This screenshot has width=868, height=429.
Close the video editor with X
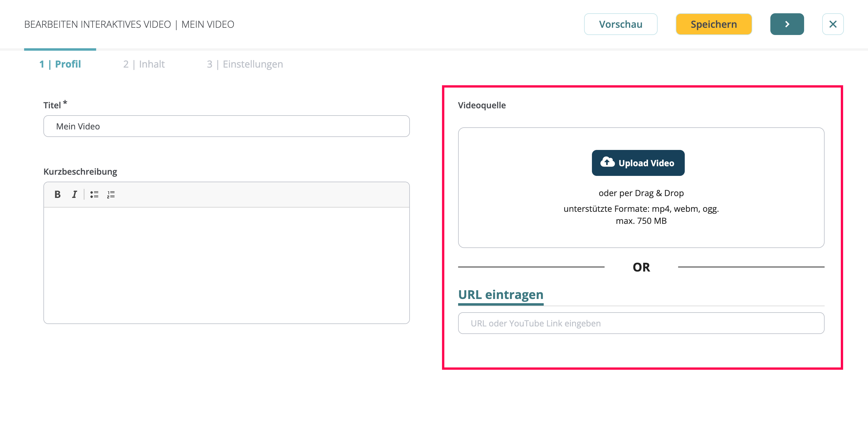(833, 24)
